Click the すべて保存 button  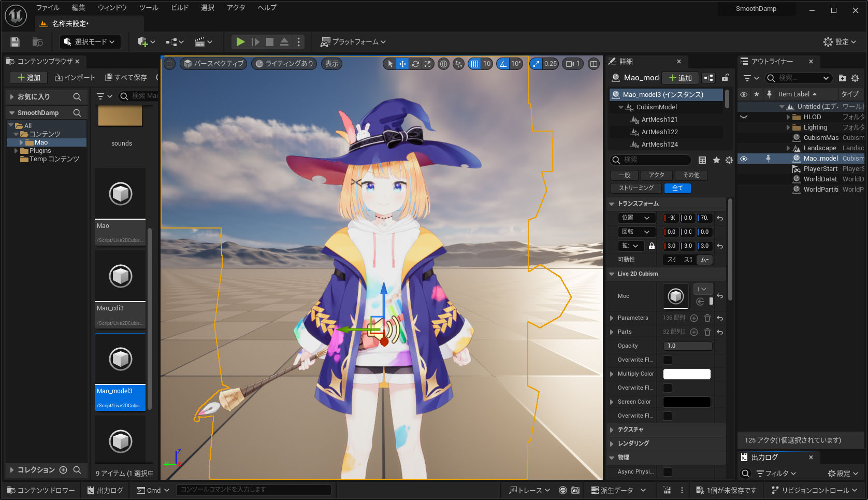point(126,78)
